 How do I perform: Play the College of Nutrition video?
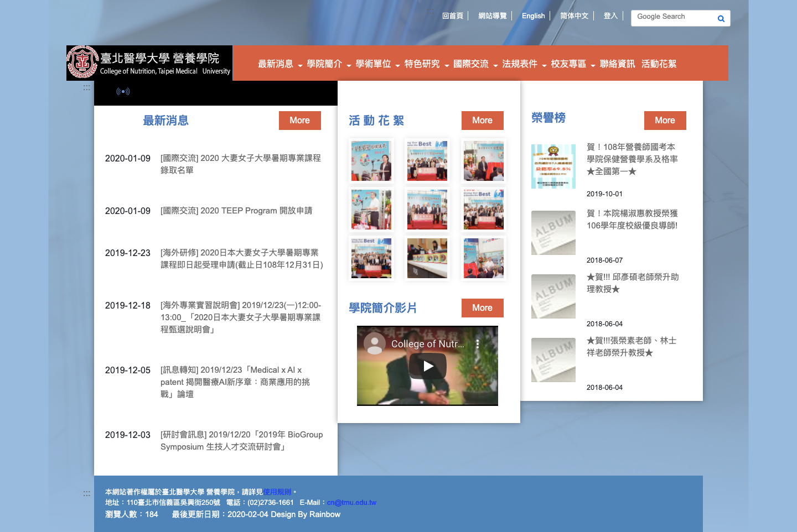pos(428,366)
